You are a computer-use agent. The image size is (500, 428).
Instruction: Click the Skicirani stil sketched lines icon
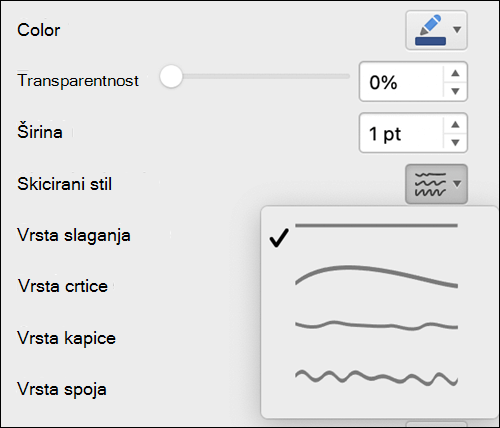[x=430, y=184]
